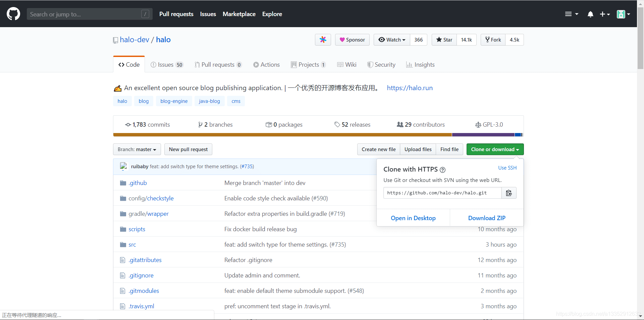
Task: Click the 366 watchers count
Action: 419,40
